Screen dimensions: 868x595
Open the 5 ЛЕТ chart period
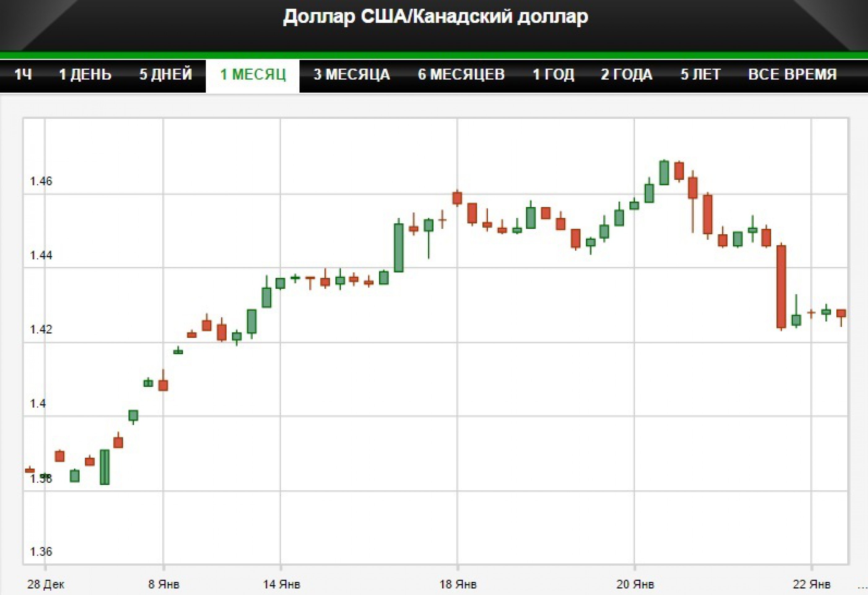coord(700,75)
